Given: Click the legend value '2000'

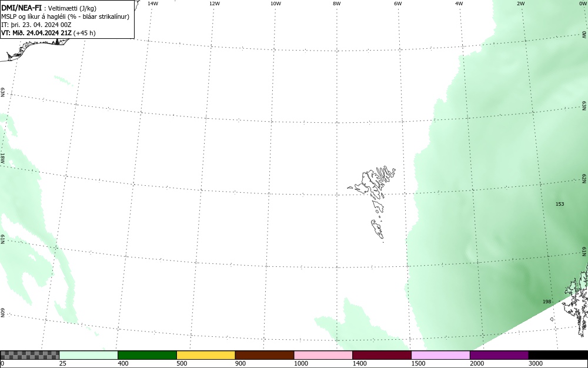Looking at the screenshot, I should point(477,363).
